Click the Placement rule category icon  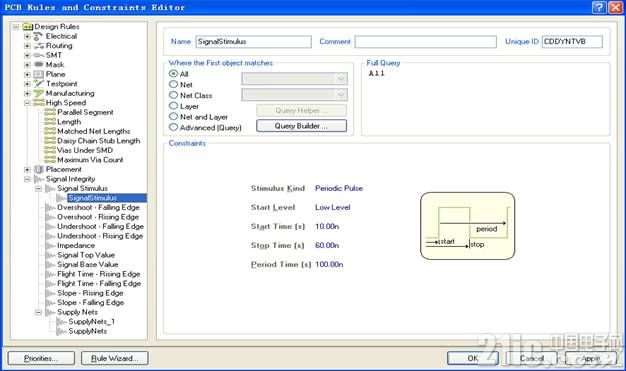[x=38, y=170]
